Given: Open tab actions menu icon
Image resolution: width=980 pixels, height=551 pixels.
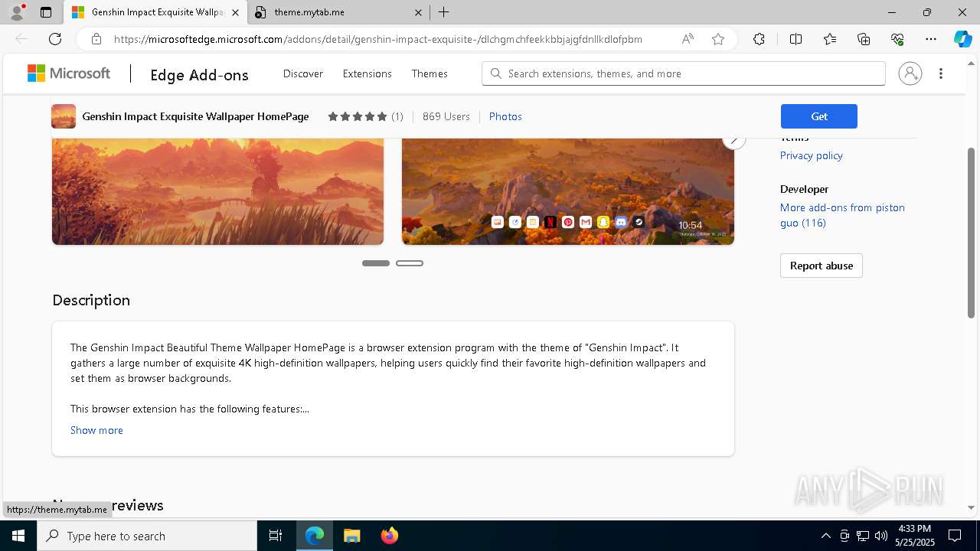Looking at the screenshot, I should click(x=46, y=12).
